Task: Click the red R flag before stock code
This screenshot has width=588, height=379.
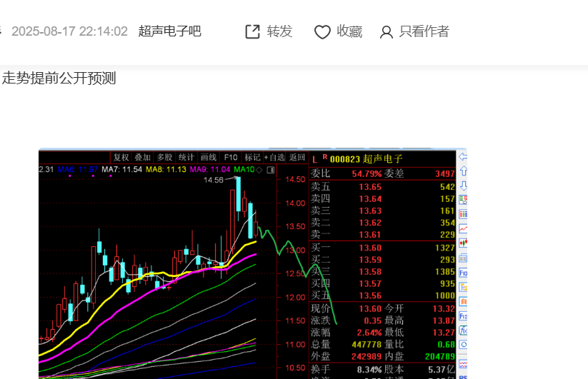Action: point(325,157)
